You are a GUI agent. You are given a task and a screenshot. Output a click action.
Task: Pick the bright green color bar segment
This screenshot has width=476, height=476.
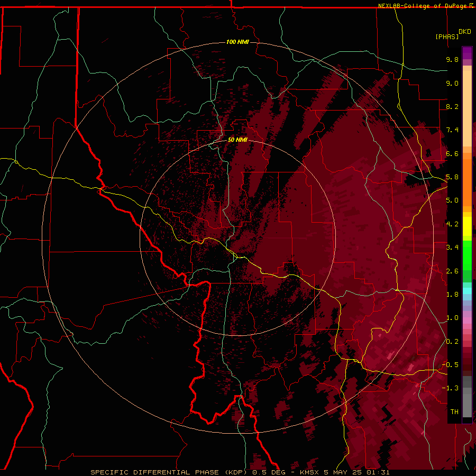tap(467, 255)
